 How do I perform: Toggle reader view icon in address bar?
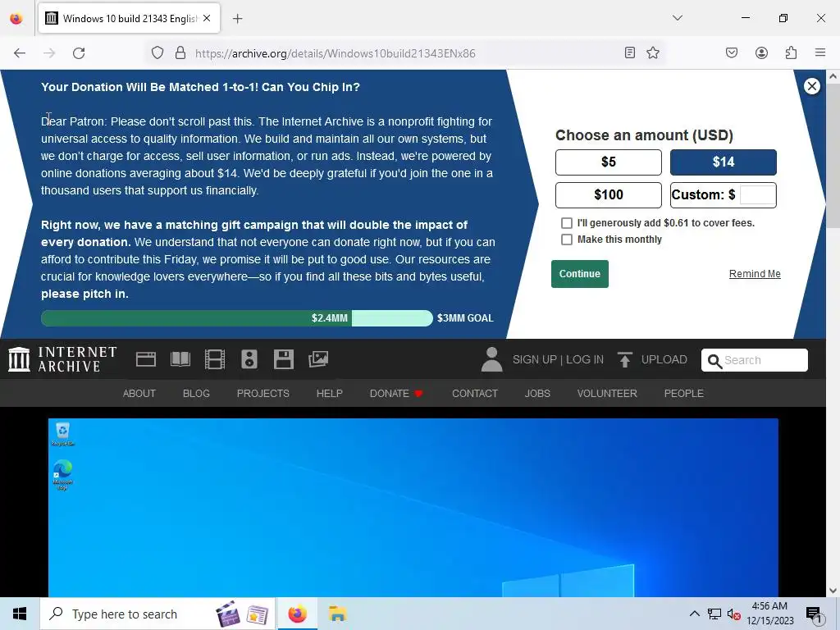click(x=630, y=52)
